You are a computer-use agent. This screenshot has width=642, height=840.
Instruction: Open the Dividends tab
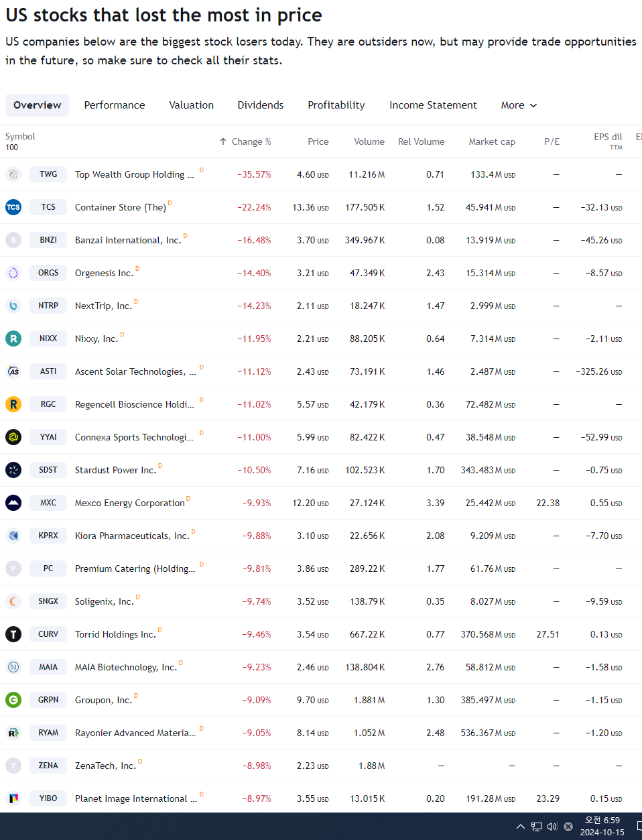coord(261,105)
